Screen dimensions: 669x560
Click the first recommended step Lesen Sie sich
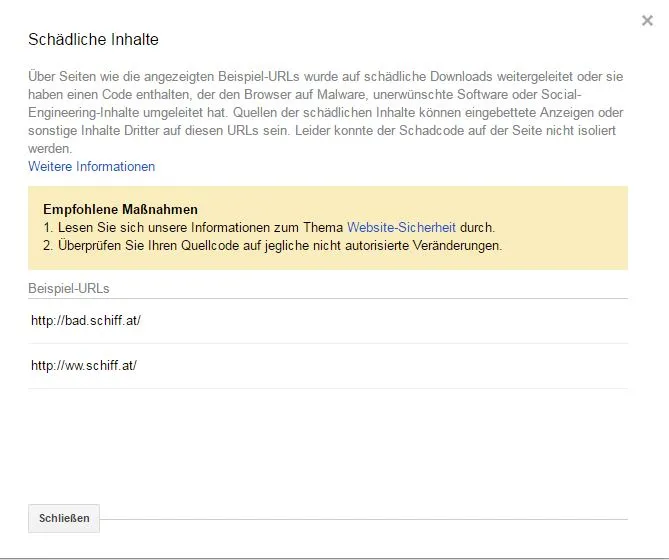coord(269,227)
